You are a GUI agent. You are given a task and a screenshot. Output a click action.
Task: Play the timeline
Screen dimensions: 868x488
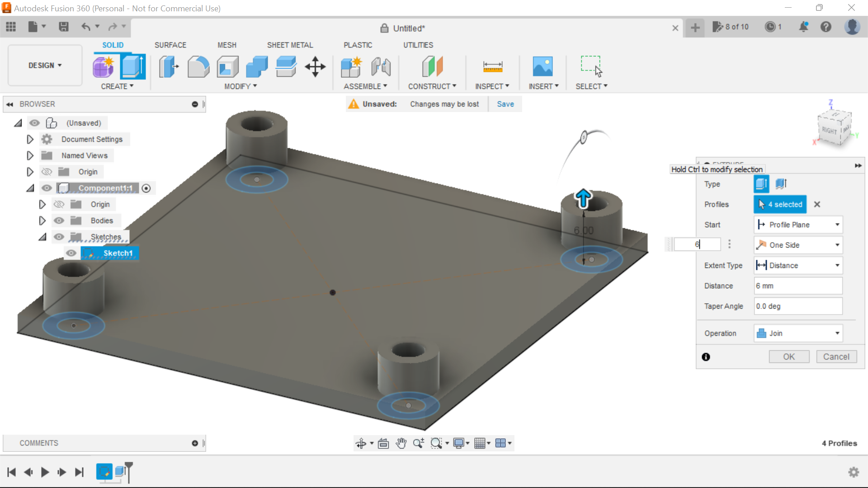tap(45, 472)
